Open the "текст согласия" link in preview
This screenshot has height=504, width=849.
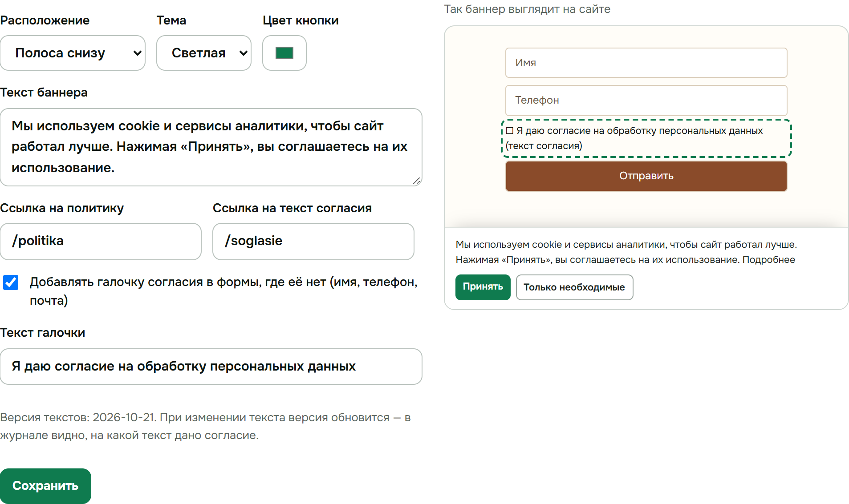[544, 146]
